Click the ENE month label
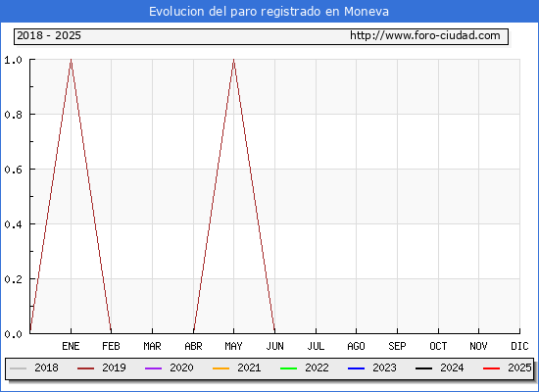The width and height of the screenshot is (539, 392). [71, 346]
